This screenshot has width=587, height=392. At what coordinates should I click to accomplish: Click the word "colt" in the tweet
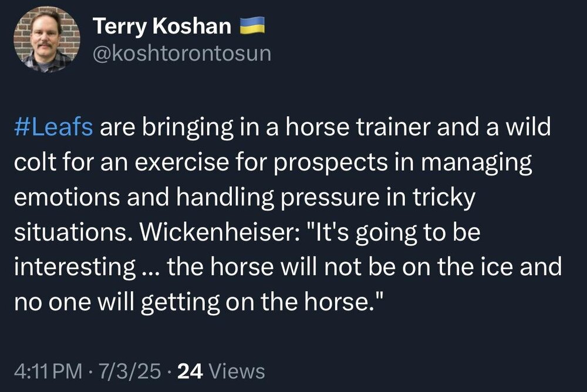(34, 163)
